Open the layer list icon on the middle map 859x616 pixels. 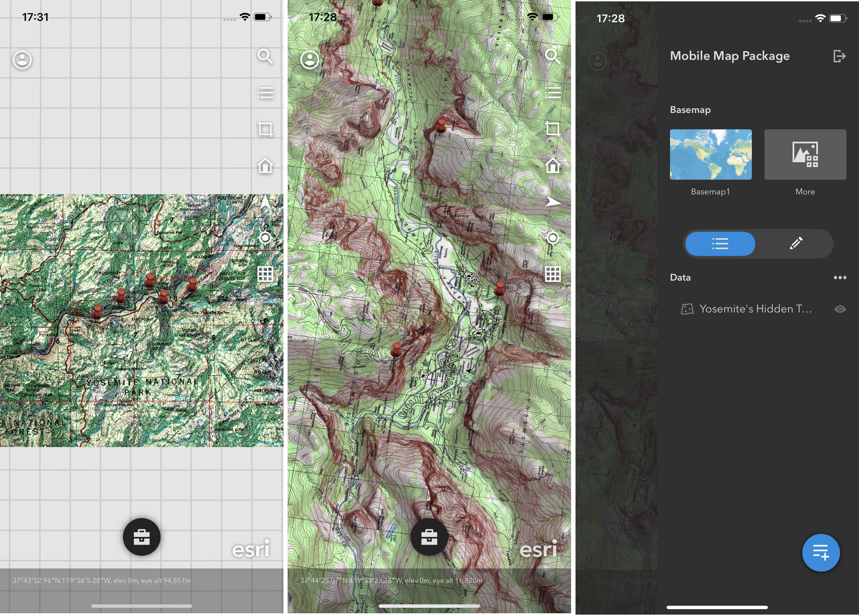pyautogui.click(x=553, y=93)
